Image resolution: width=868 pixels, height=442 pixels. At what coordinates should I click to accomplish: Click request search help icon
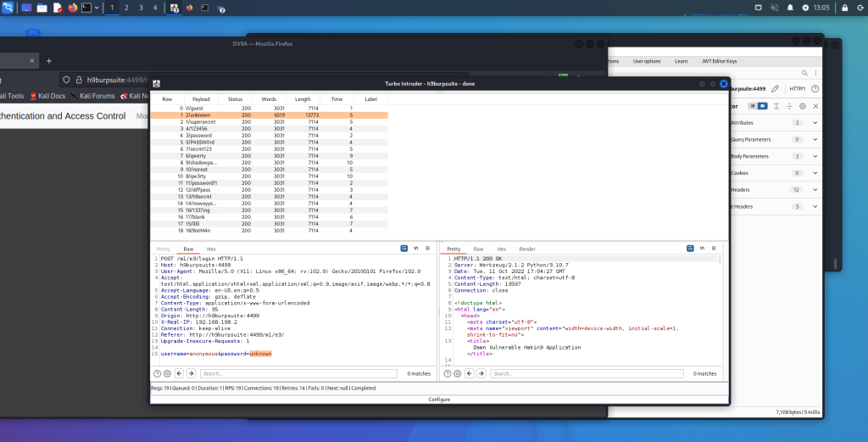(157, 374)
